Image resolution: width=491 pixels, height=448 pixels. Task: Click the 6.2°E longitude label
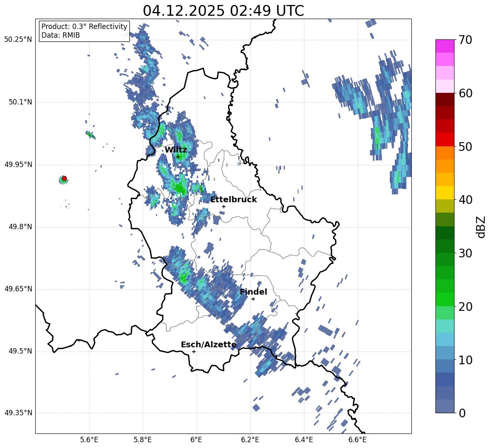tap(250, 440)
